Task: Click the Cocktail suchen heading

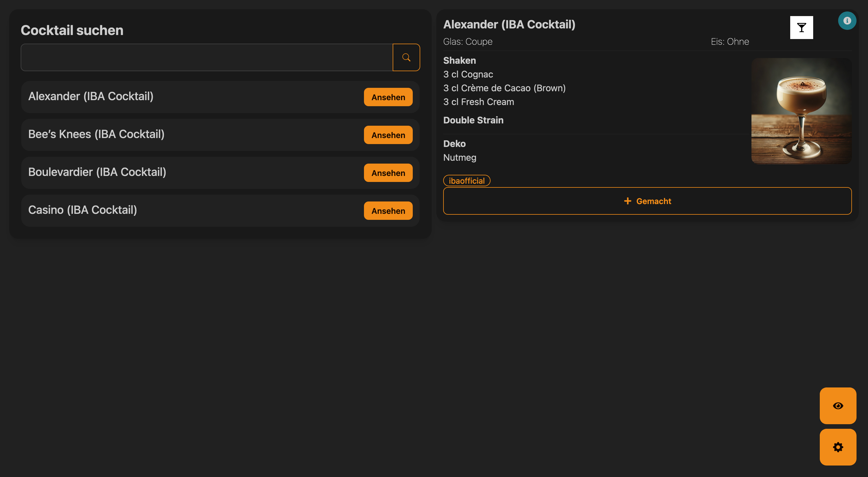Action: (x=72, y=30)
